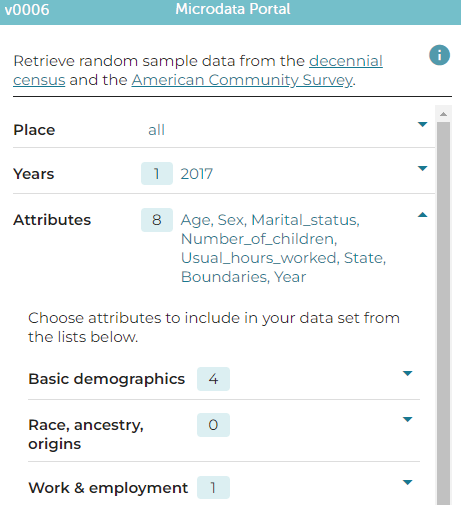The image size is (461, 505).
Task: Select the Place heading
Action: [x=34, y=130]
